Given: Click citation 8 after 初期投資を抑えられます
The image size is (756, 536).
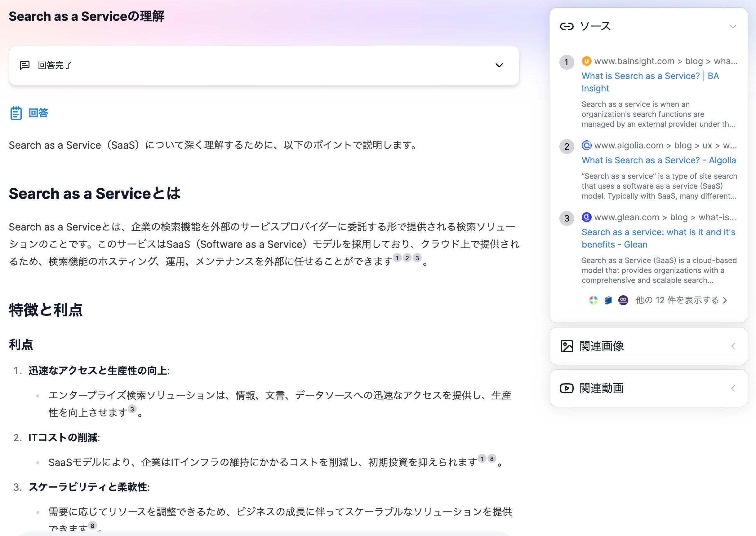Looking at the screenshot, I should (492, 459).
